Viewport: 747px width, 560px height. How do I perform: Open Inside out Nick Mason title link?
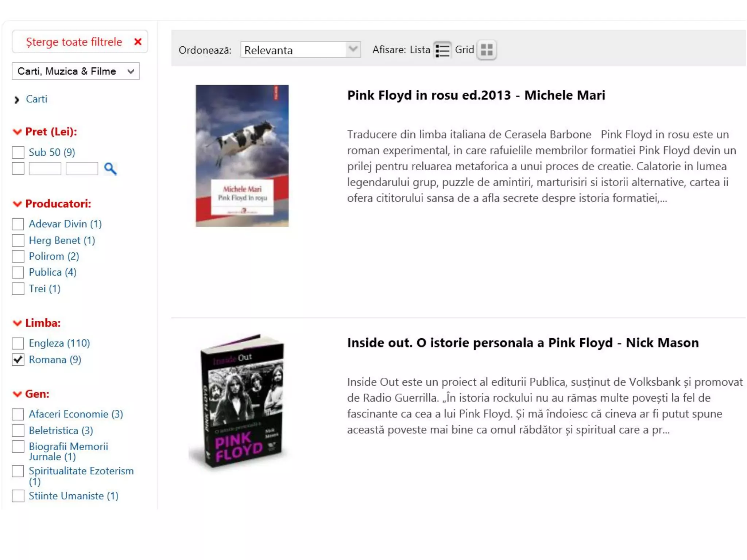(x=523, y=343)
